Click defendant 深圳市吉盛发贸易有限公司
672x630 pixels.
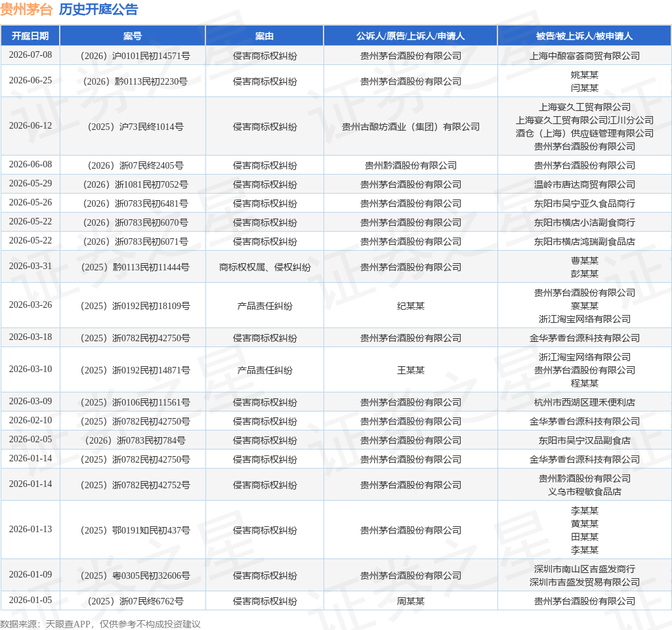(584, 582)
